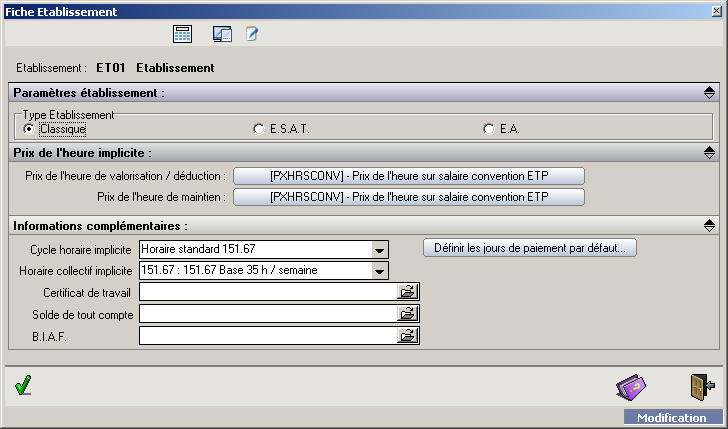Click the purple book icon
Screen dimensions: 728x429
[x=631, y=386]
